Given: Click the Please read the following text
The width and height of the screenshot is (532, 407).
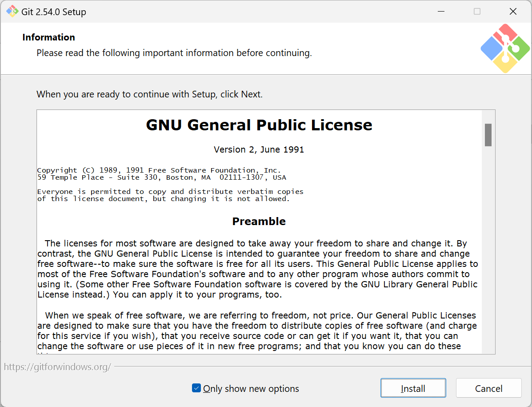Looking at the screenshot, I should click(174, 53).
